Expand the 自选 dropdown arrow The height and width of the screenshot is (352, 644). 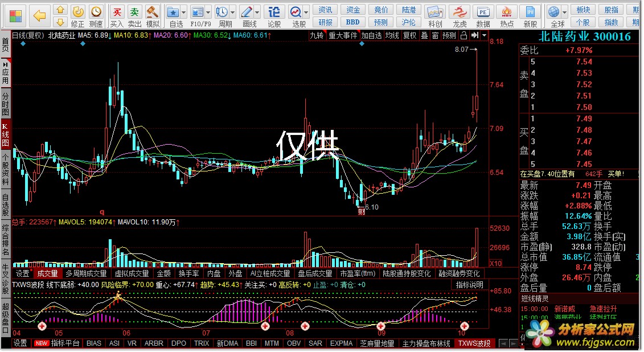(183, 13)
